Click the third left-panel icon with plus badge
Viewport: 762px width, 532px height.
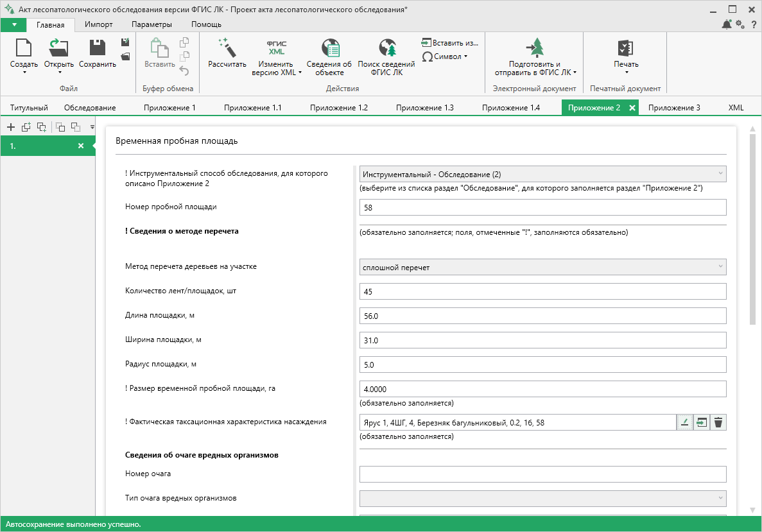pos(42,127)
